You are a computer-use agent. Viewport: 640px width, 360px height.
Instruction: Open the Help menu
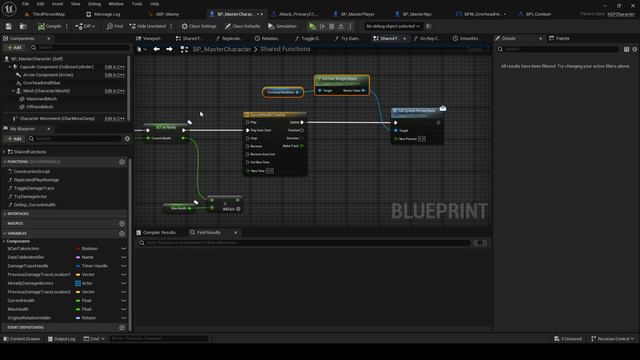tap(154, 4)
